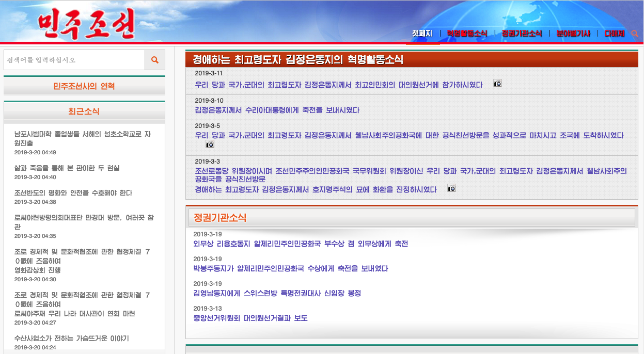
Task: Go to the 혁명활동소식 menu item
Action: [x=467, y=34]
